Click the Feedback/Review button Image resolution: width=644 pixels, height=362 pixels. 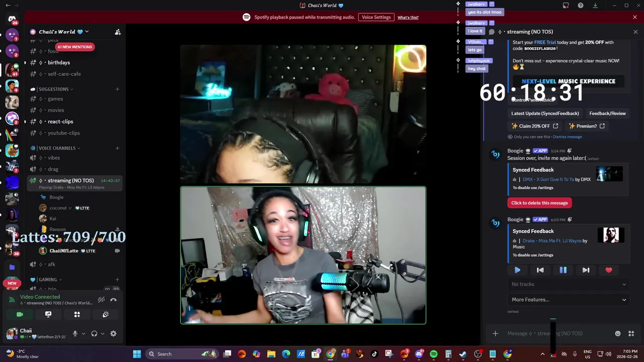point(607,114)
